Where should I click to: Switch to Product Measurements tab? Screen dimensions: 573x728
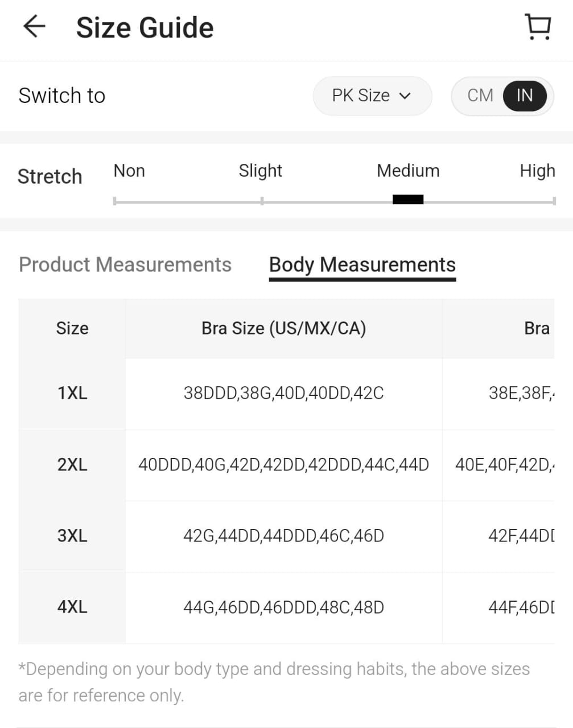pyautogui.click(x=125, y=264)
